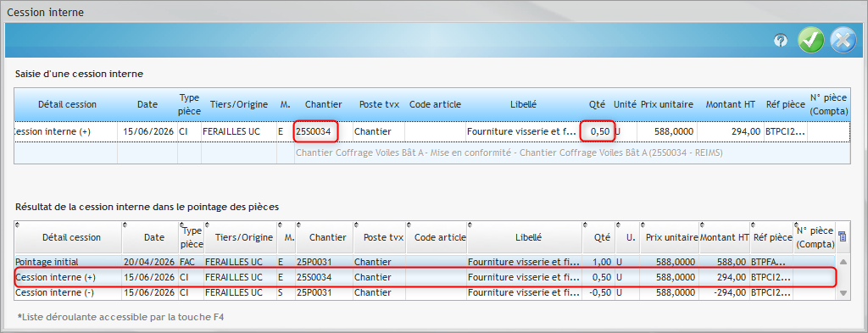The image size is (868, 333).
Task: Validate with the green checkmark button
Action: click(810, 41)
